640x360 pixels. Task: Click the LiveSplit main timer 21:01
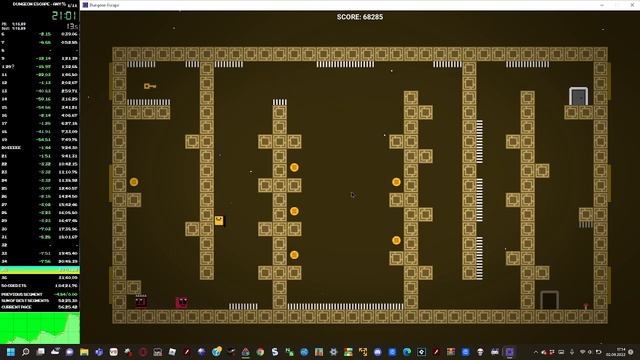pos(64,16)
